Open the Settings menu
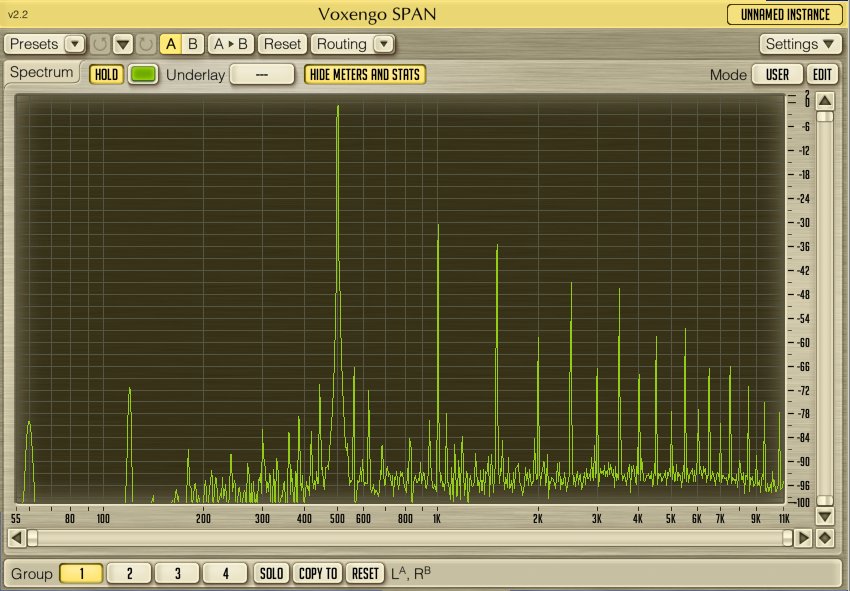850x591 pixels. point(802,44)
